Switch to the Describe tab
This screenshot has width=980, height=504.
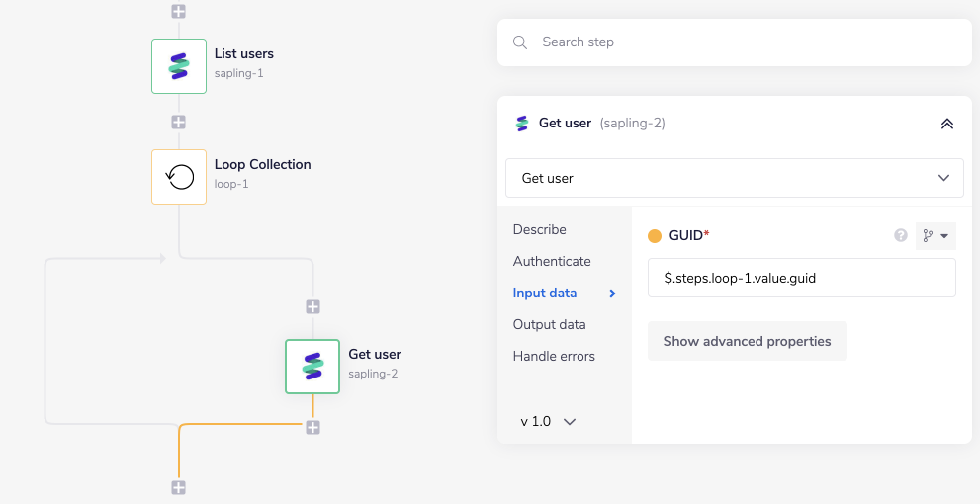[x=540, y=229]
